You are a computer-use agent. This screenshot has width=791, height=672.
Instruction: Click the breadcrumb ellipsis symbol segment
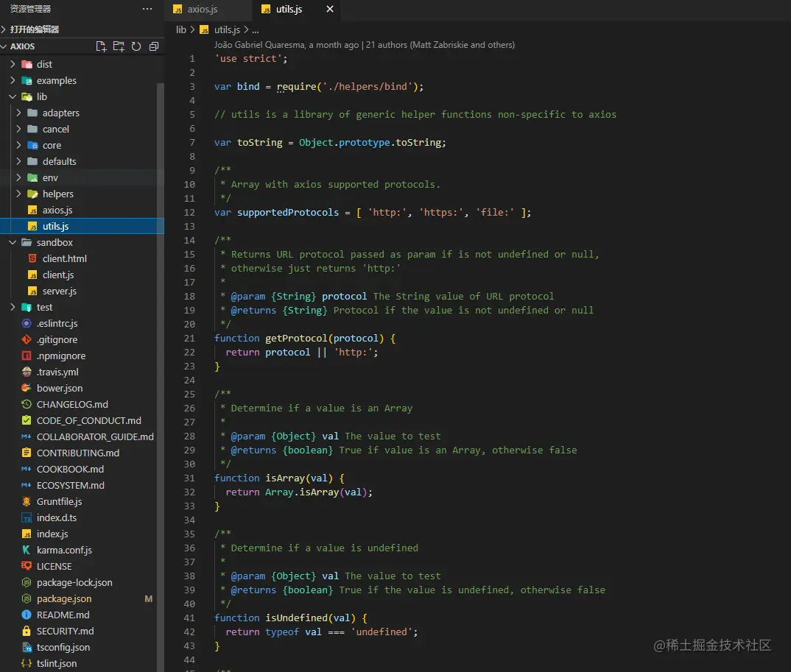point(256,29)
